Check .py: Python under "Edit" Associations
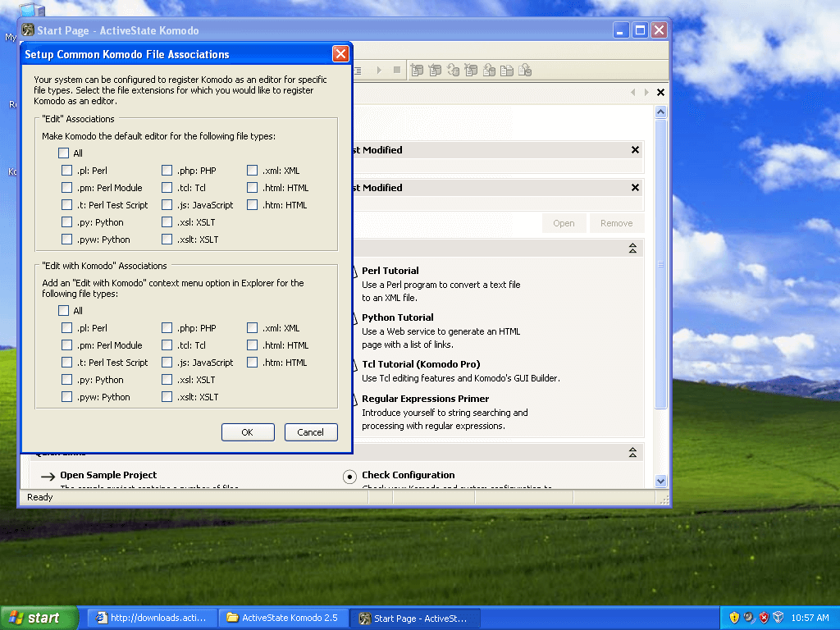The width and height of the screenshot is (840, 630). (67, 221)
